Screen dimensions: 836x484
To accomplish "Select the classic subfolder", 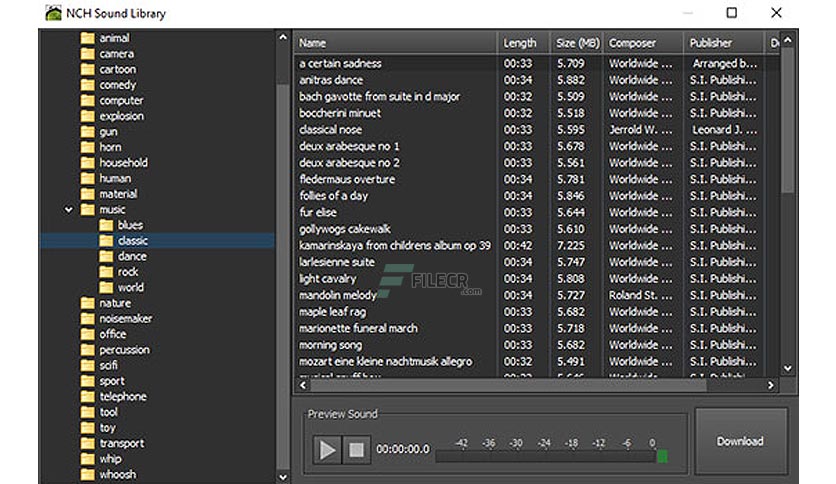I will coord(158,240).
